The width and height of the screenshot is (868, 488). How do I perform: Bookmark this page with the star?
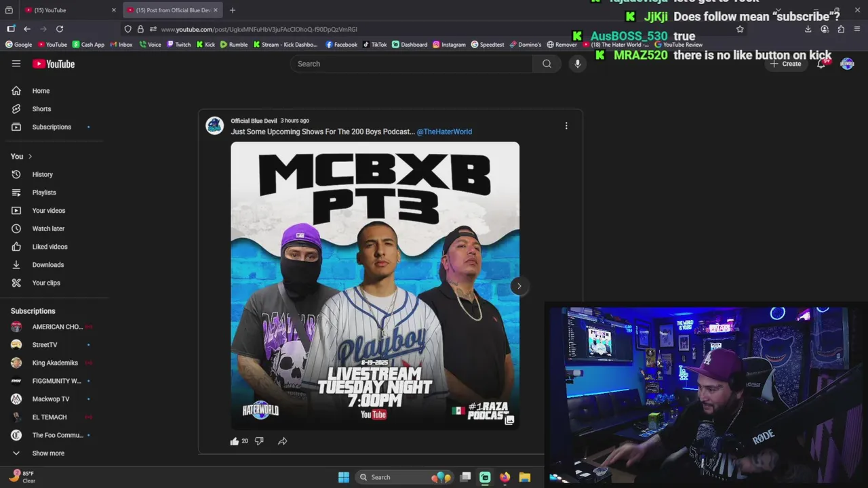(x=740, y=29)
